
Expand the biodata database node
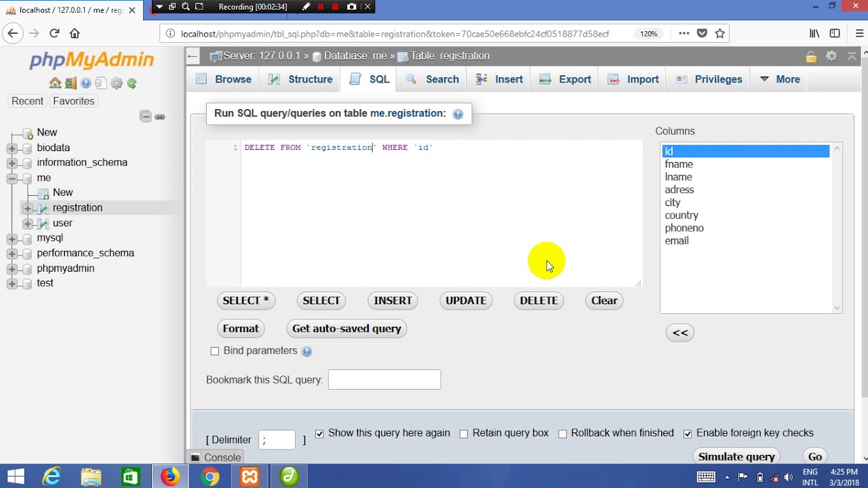click(x=12, y=148)
